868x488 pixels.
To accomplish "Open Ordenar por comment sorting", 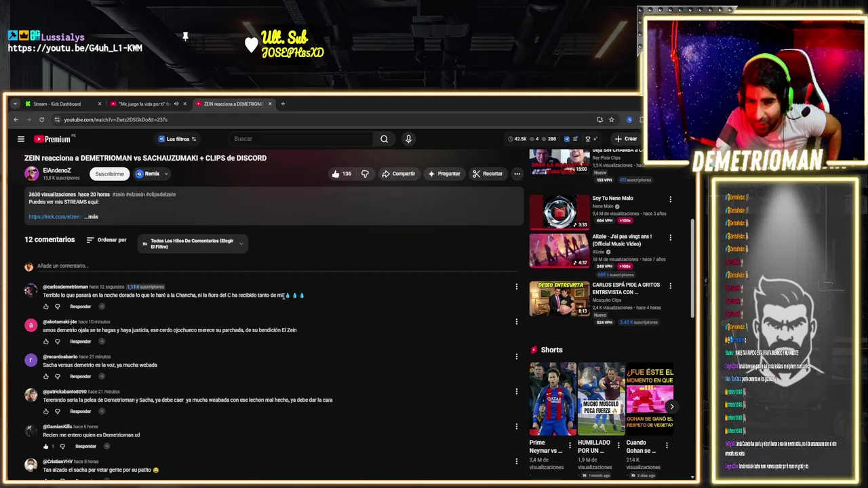I will pyautogui.click(x=106, y=240).
